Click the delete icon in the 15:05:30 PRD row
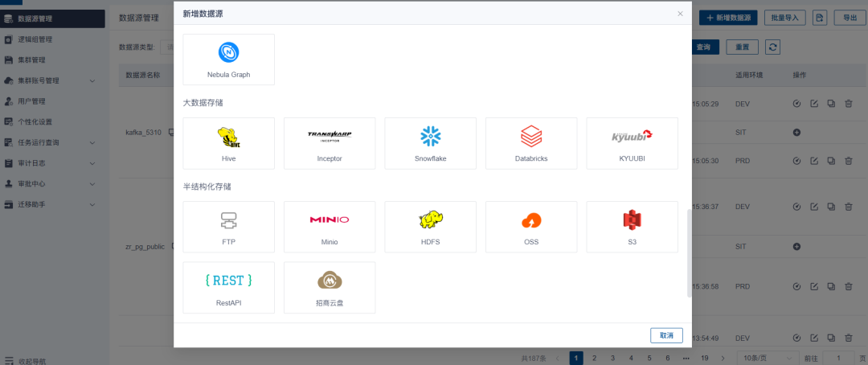Viewport: 868px width, 365px height. [848, 161]
